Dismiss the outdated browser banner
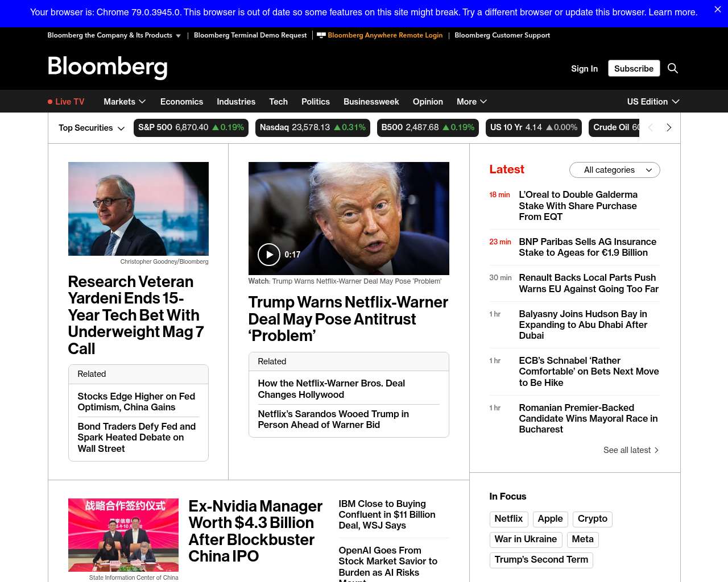 click(x=717, y=10)
